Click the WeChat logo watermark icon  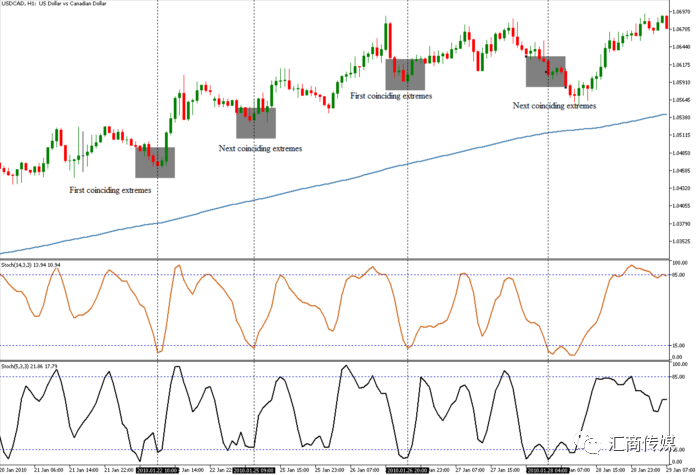pos(588,442)
